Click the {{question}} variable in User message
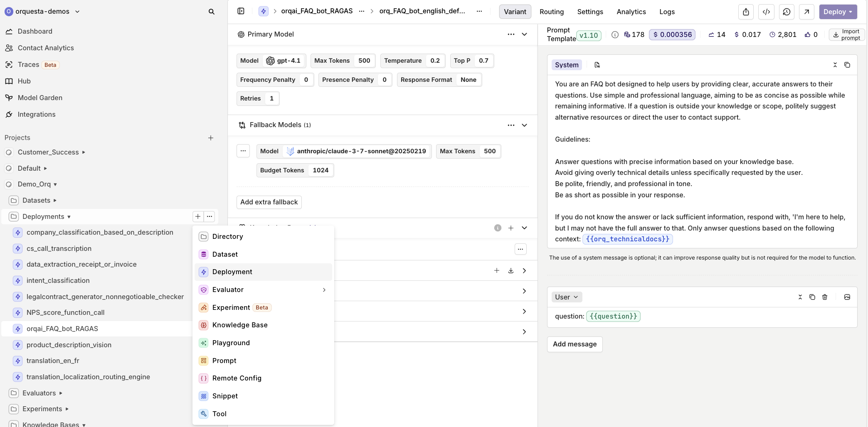The image size is (868, 427). 613,317
